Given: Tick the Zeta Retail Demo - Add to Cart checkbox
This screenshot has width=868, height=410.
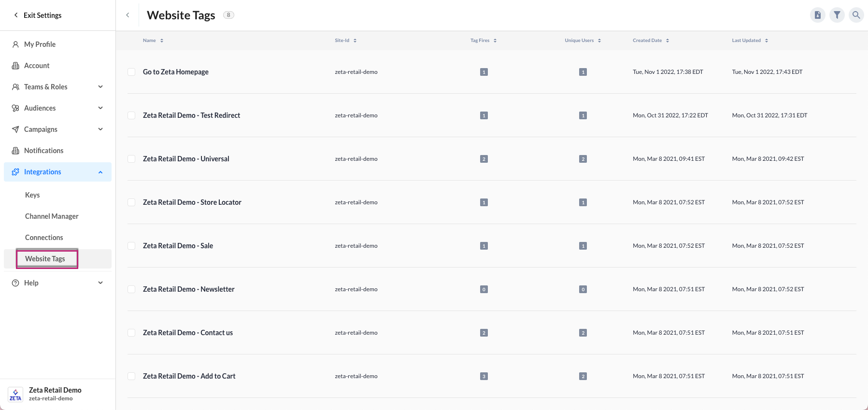Looking at the screenshot, I should [x=131, y=376].
